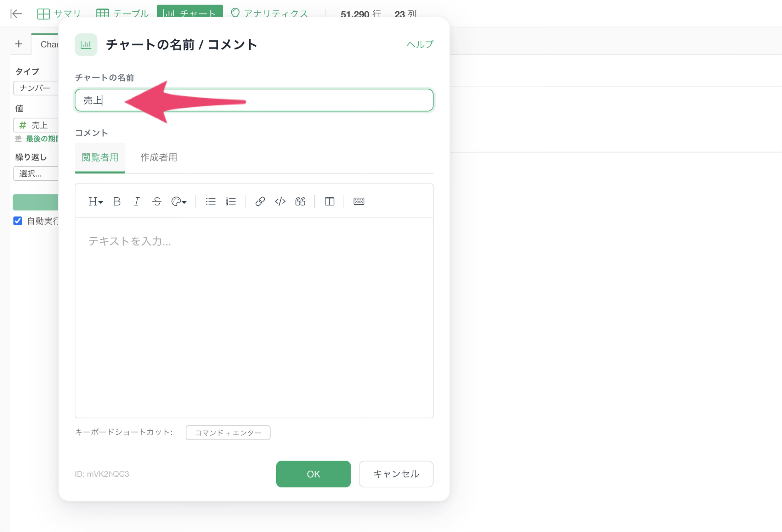The width and height of the screenshot is (782, 532).
Task: Insert a numbered list
Action: coord(231,202)
